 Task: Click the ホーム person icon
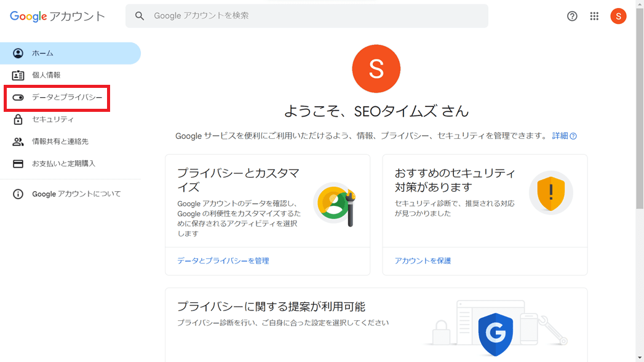tap(18, 53)
